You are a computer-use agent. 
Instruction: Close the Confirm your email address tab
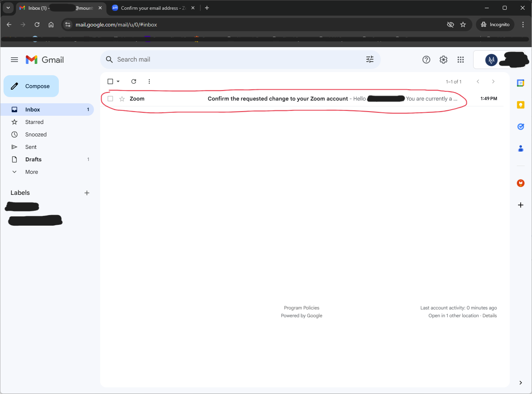pyautogui.click(x=193, y=8)
